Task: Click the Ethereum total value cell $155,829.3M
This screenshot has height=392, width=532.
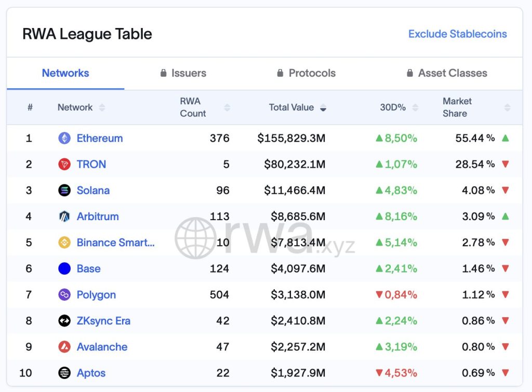Action: (291, 138)
